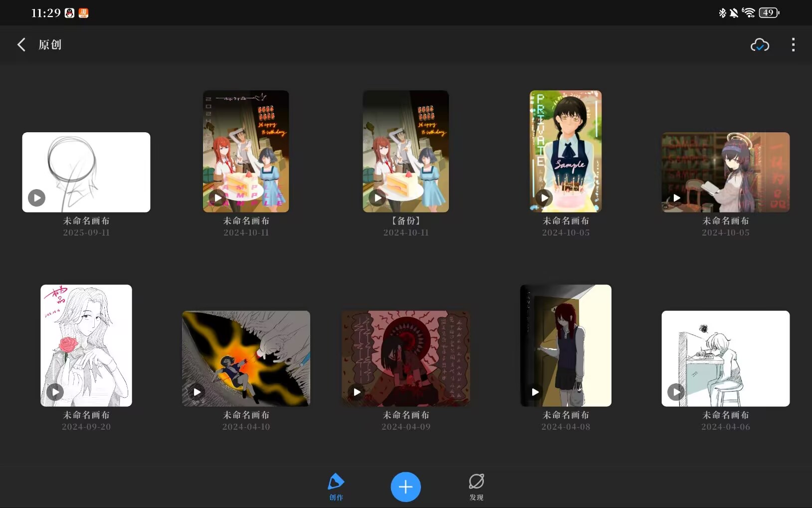Play replay of the 2024-04-09 artwork
Screen dimensions: 812x508
pyautogui.click(x=357, y=392)
